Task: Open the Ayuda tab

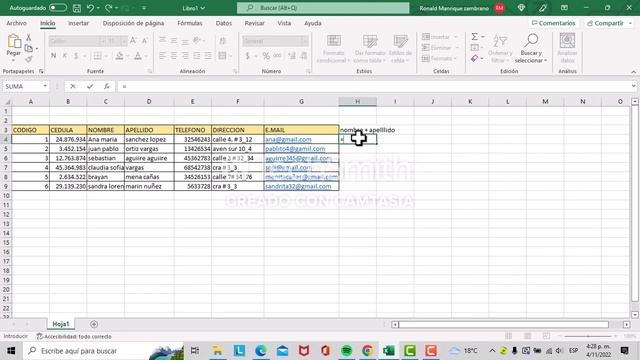Action: point(313,23)
